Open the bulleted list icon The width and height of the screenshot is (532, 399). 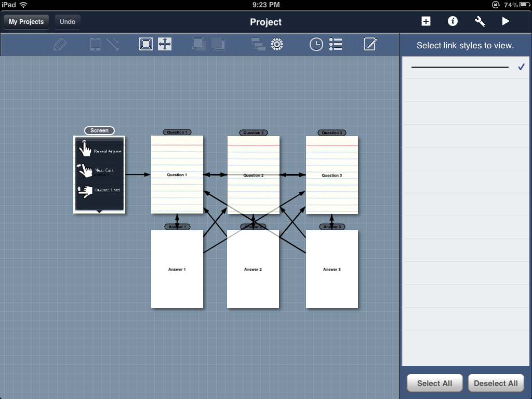(336, 45)
